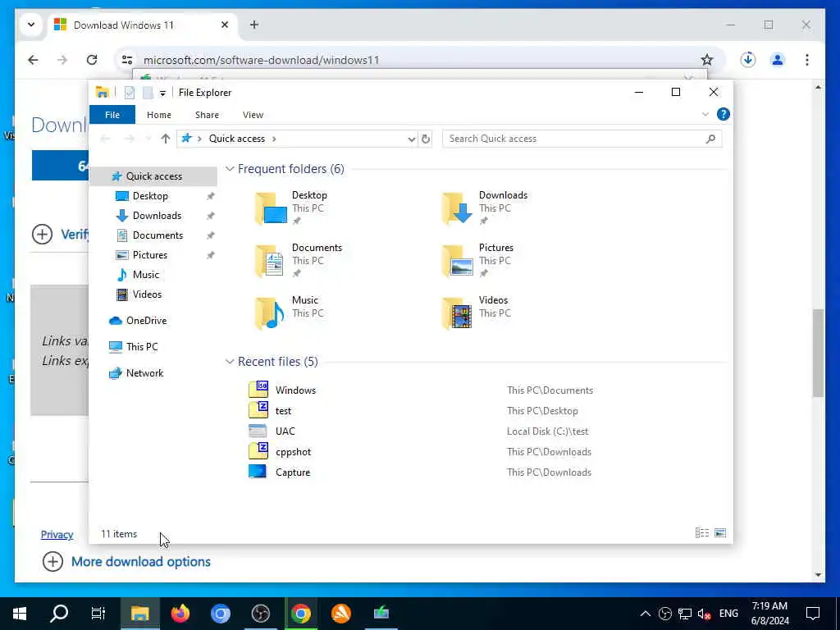
Task: Expand More download options on the webpage
Action: pyautogui.click(x=127, y=562)
